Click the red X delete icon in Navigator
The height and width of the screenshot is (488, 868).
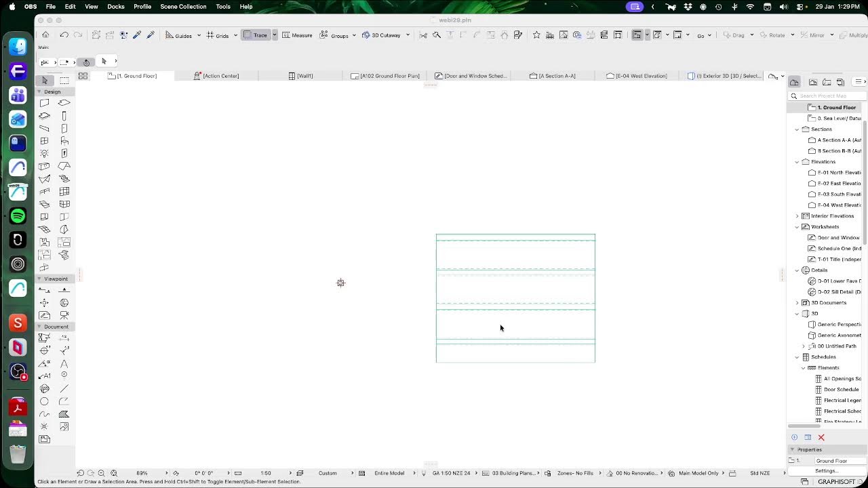[821, 437]
